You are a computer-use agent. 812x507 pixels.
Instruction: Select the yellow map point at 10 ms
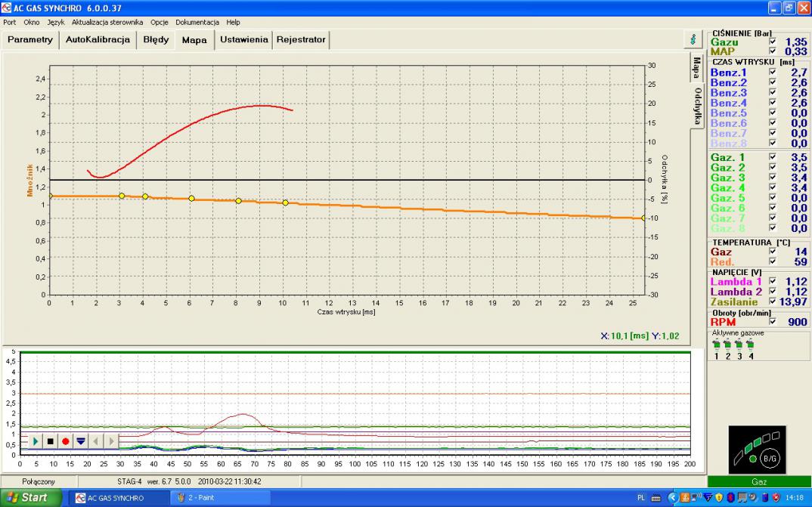(x=285, y=202)
